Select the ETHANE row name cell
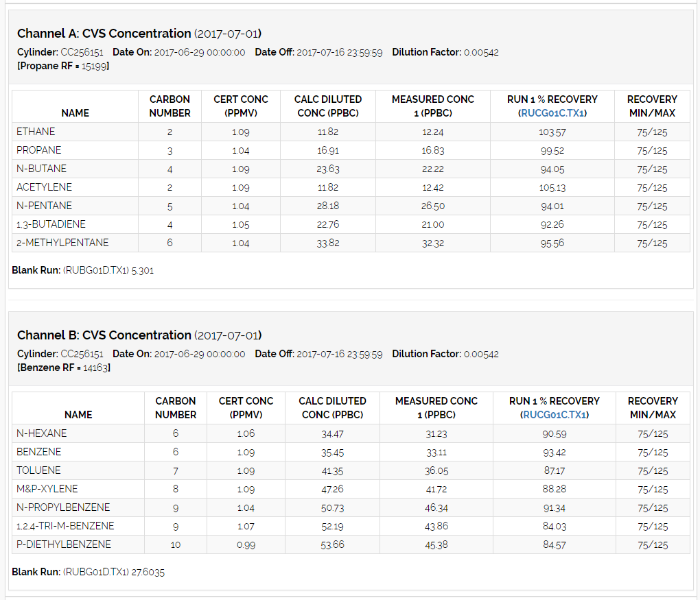The height and width of the screenshot is (600, 700). [36, 132]
